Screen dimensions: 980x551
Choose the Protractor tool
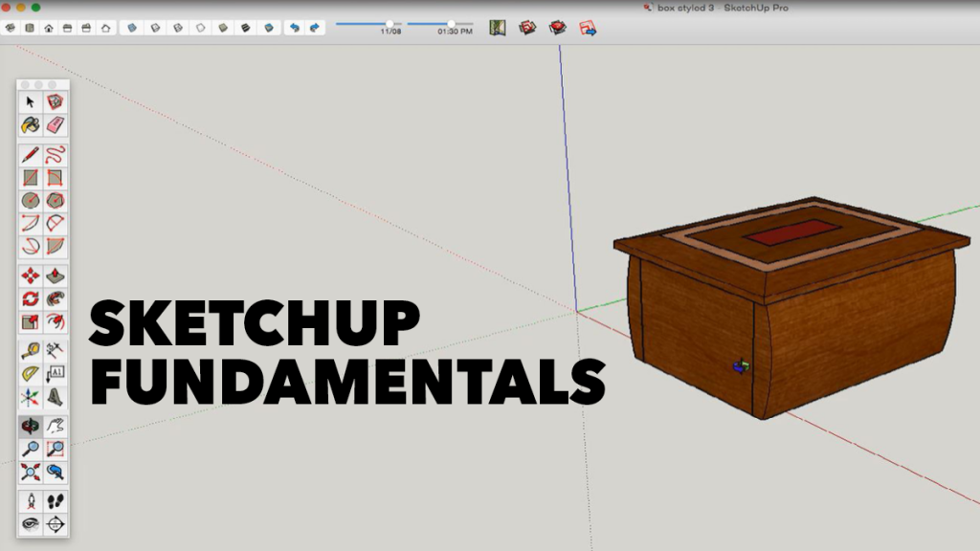pyautogui.click(x=30, y=374)
